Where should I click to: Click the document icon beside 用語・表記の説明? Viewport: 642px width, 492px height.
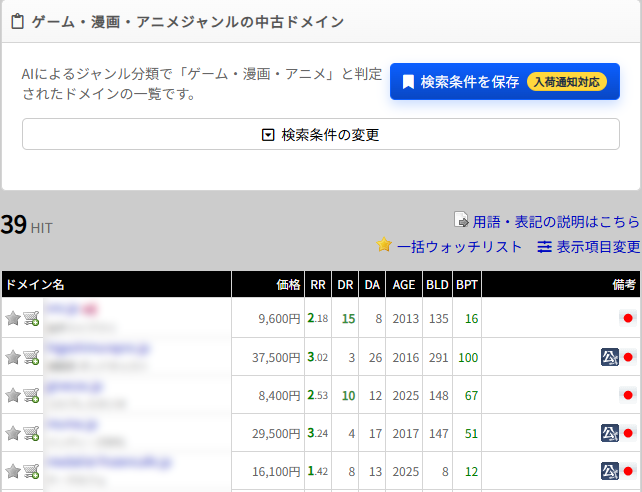(x=461, y=220)
